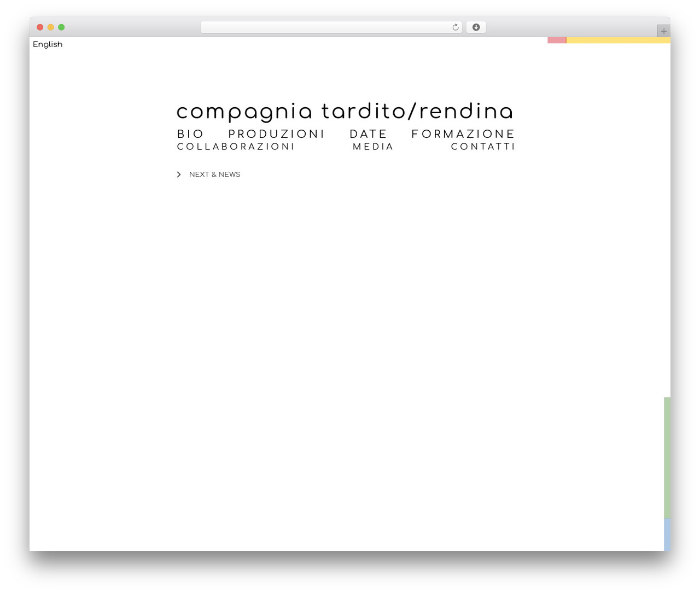The height and width of the screenshot is (593, 700).
Task: Open the browser downloads button
Action: [x=476, y=27]
